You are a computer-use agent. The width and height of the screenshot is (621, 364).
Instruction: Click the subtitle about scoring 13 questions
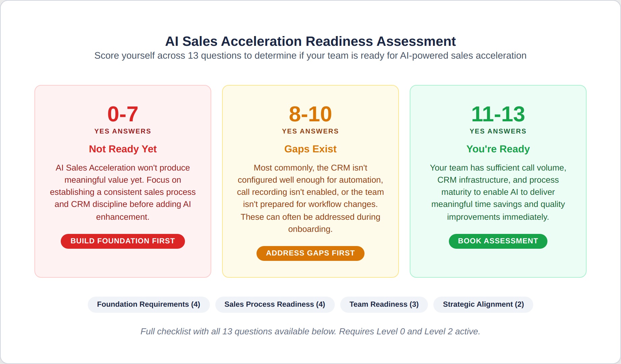[310, 56]
